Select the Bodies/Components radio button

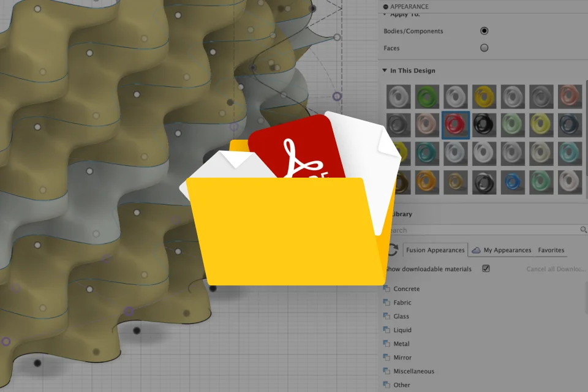(484, 31)
